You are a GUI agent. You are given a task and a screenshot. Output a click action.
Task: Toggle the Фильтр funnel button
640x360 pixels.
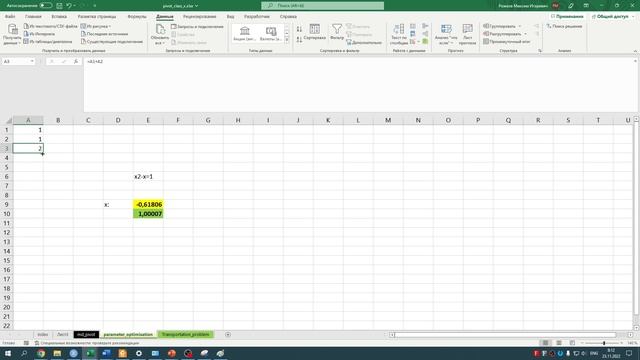pos(337,32)
